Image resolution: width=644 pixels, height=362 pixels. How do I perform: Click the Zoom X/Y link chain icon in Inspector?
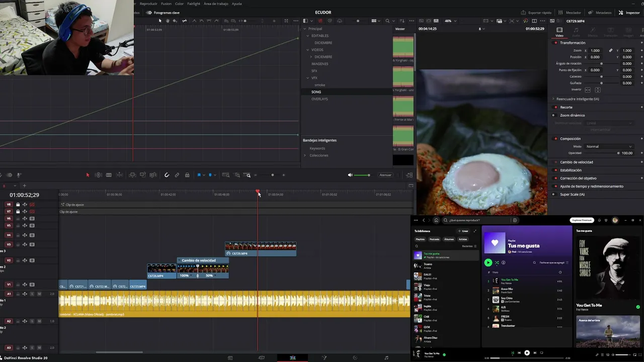point(611,50)
